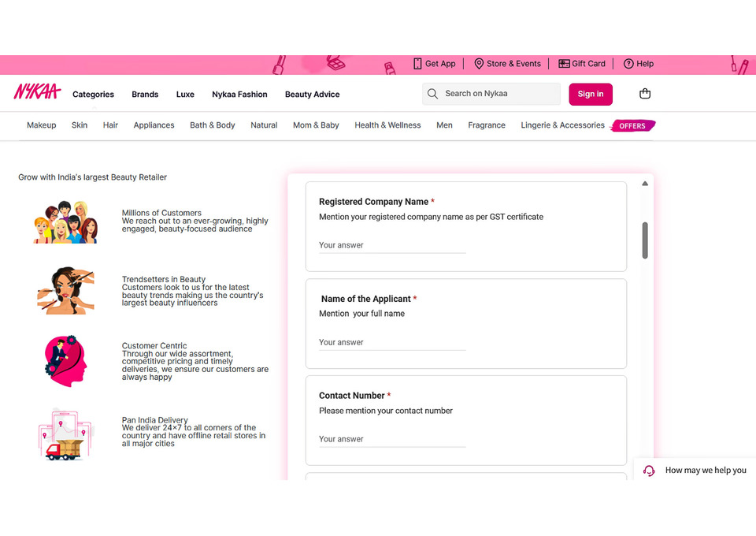Select the Natural category
This screenshot has height=536, width=756.
264,125
